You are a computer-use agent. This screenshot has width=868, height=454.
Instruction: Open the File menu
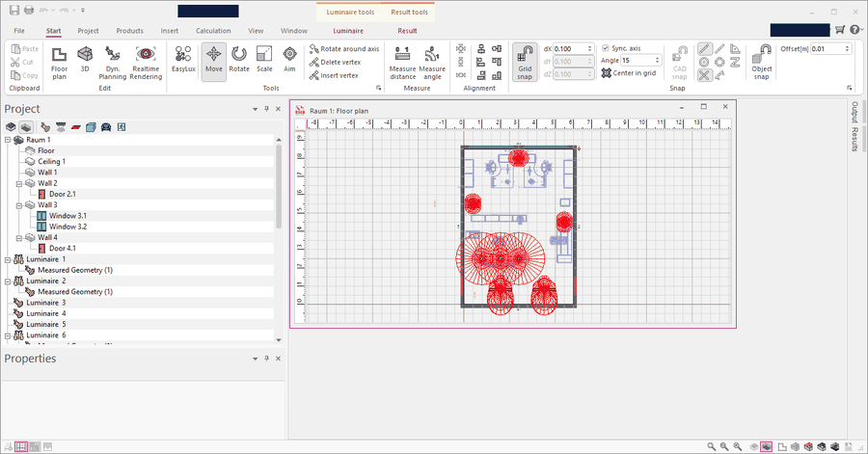coord(19,31)
